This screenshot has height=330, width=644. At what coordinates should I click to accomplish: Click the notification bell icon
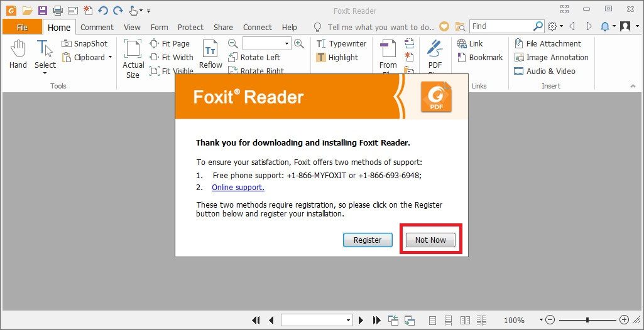[x=604, y=26]
